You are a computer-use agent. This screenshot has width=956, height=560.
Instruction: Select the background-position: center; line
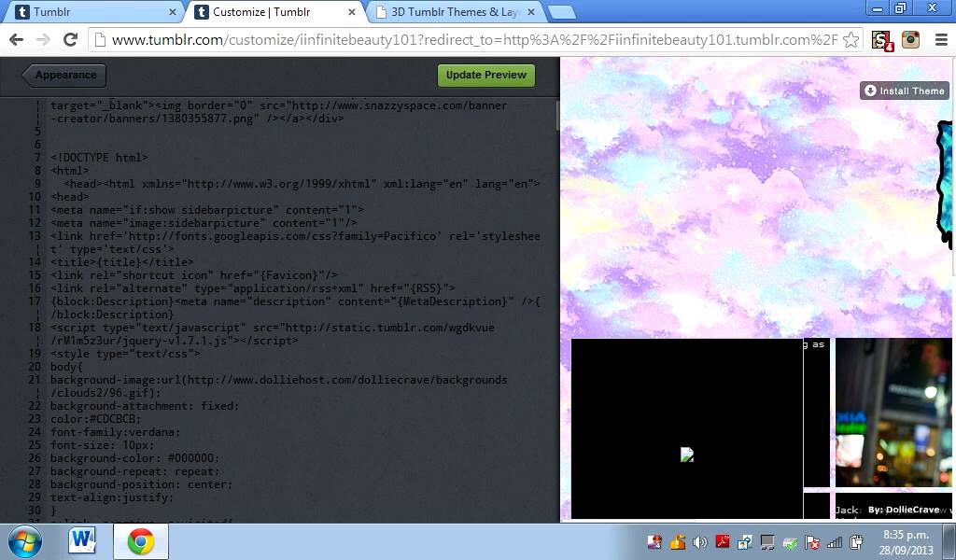141,484
